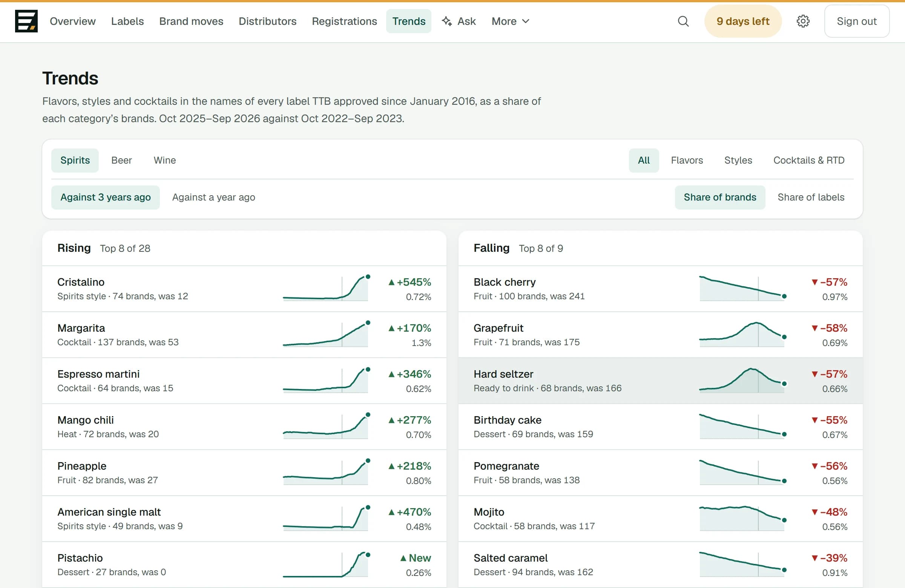Open the Pistachio trend row
905x588 pixels.
tap(244, 565)
